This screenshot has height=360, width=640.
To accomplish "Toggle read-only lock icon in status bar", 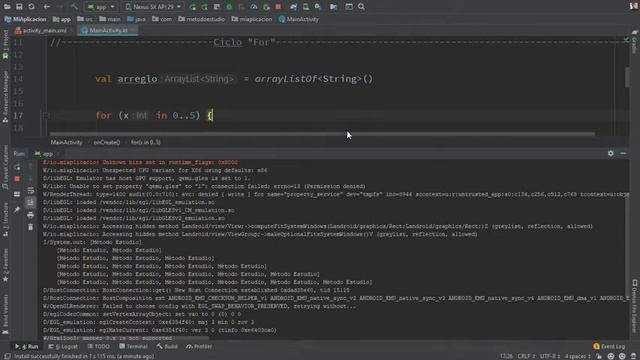I will coord(599,356).
